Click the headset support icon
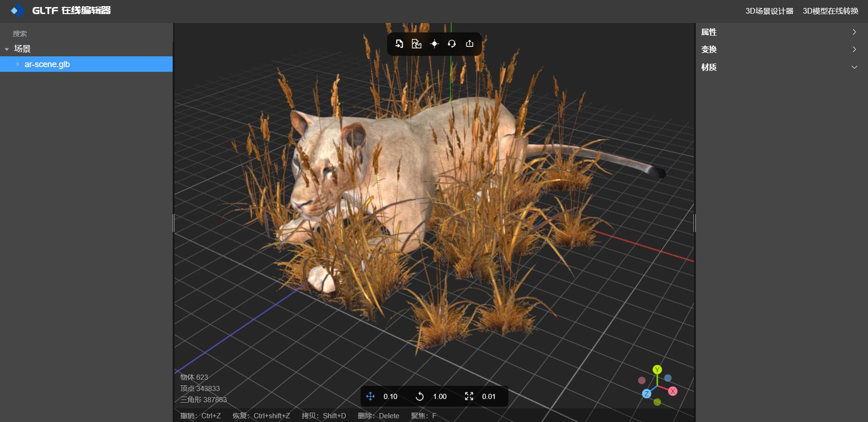This screenshot has height=422, width=868. [452, 44]
